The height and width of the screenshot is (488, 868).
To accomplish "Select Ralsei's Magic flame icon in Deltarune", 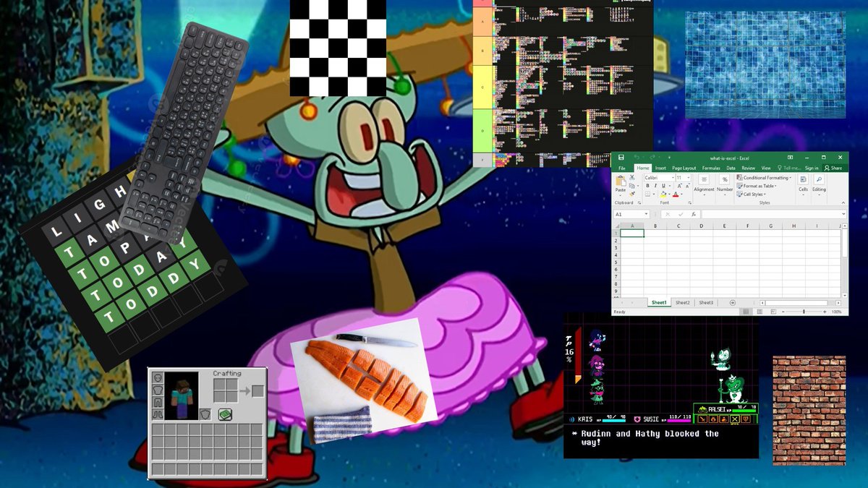I will [x=713, y=419].
